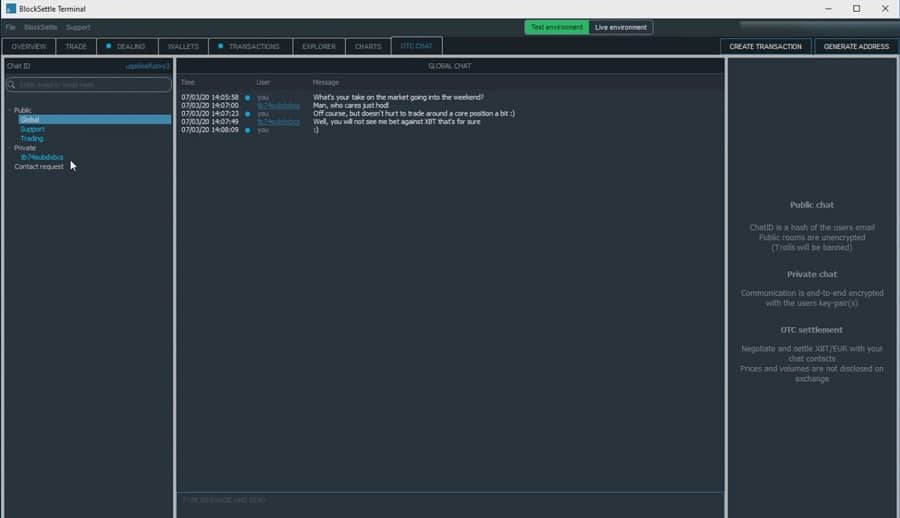Click the Create Transaction button
The height and width of the screenshot is (518, 900).
click(x=765, y=46)
